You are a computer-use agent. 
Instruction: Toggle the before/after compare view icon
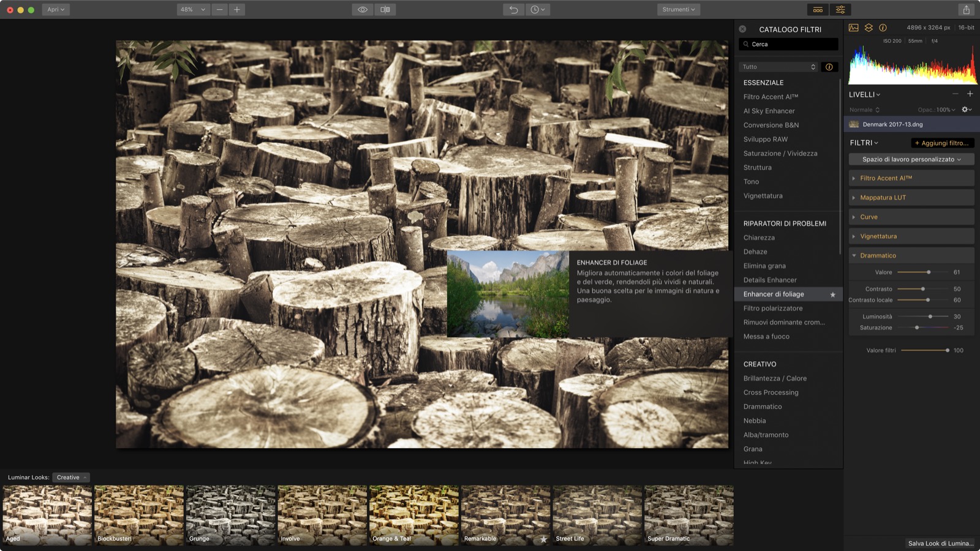pyautogui.click(x=385, y=10)
